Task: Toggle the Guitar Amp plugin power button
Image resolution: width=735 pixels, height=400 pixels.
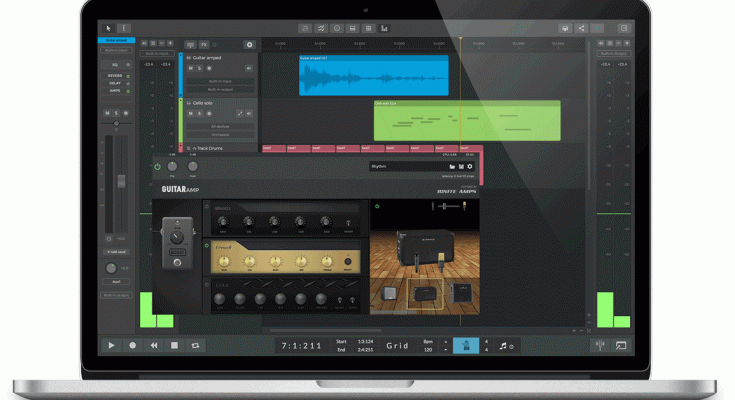Action: click(158, 166)
